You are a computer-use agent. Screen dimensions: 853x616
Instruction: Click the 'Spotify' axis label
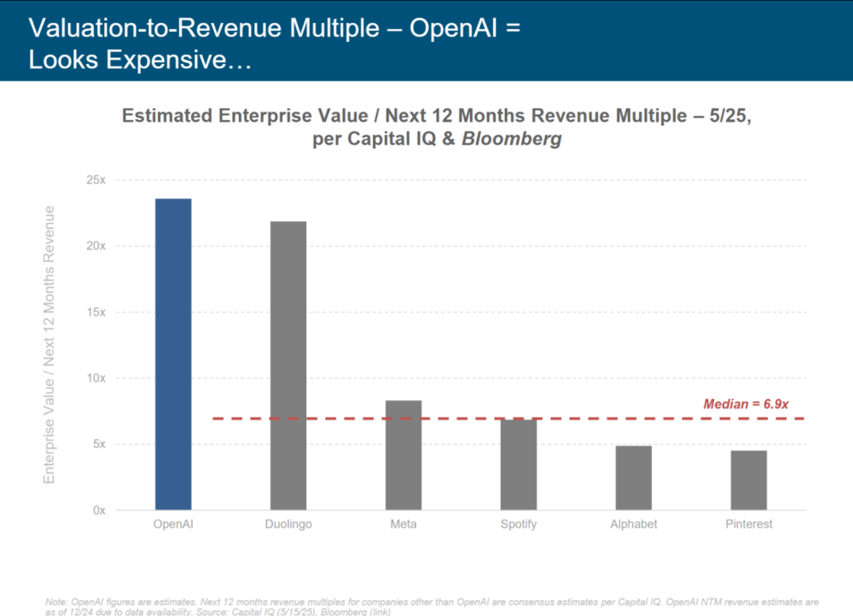pyautogui.click(x=519, y=524)
